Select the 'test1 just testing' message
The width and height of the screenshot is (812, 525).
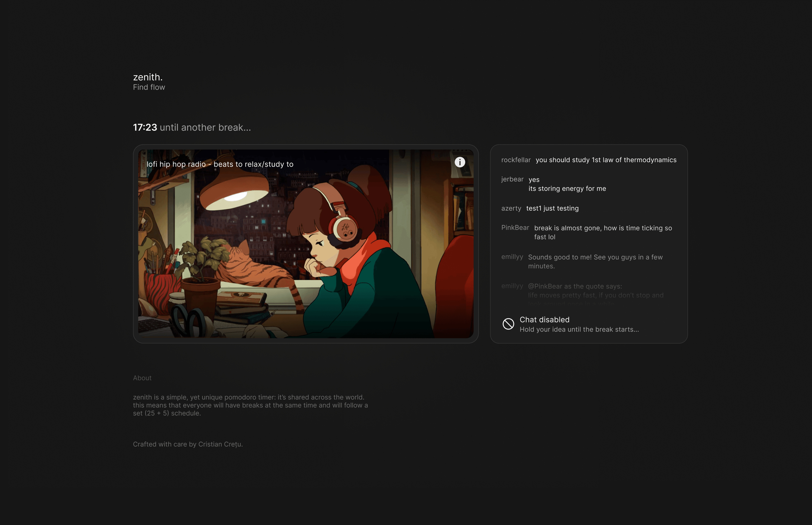coord(552,208)
